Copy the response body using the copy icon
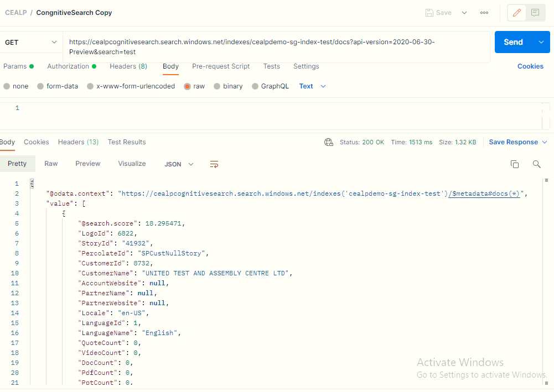554x392 pixels. click(x=515, y=164)
